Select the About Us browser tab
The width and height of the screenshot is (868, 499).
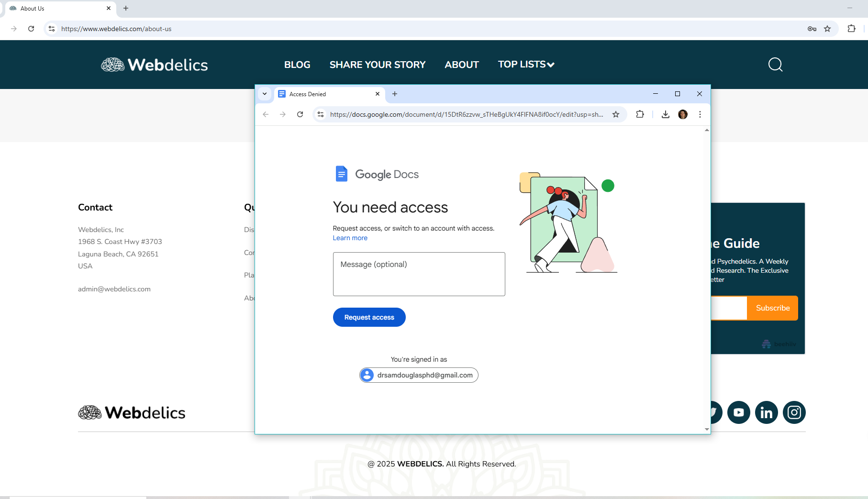(x=60, y=8)
